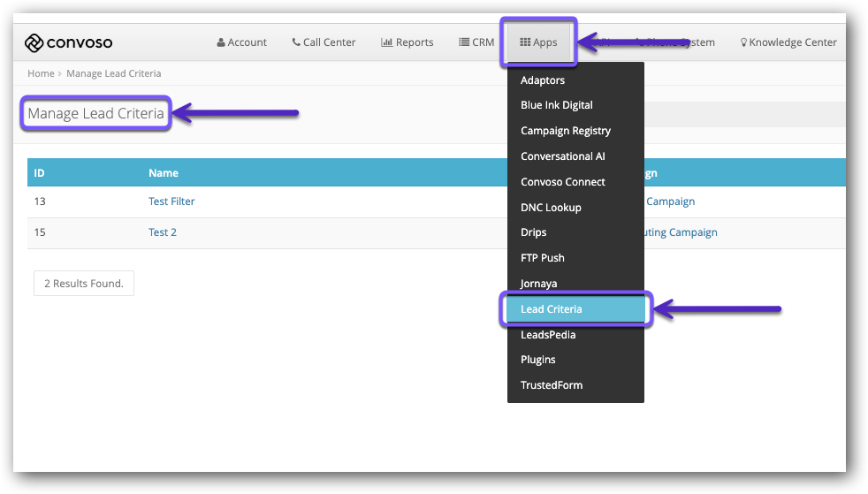868x494 pixels.
Task: Open the Reports menu
Action: tap(407, 42)
